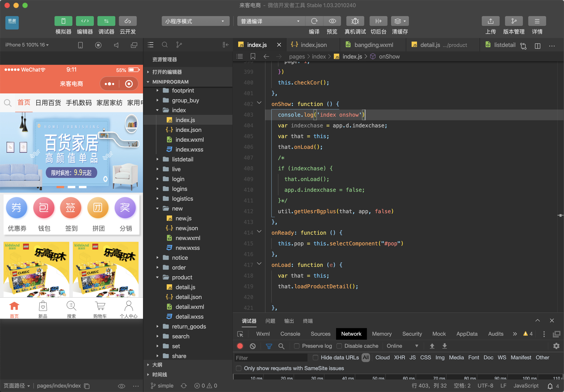The image size is (564, 392).
Task: Click the upload icon
Action: [490, 21]
